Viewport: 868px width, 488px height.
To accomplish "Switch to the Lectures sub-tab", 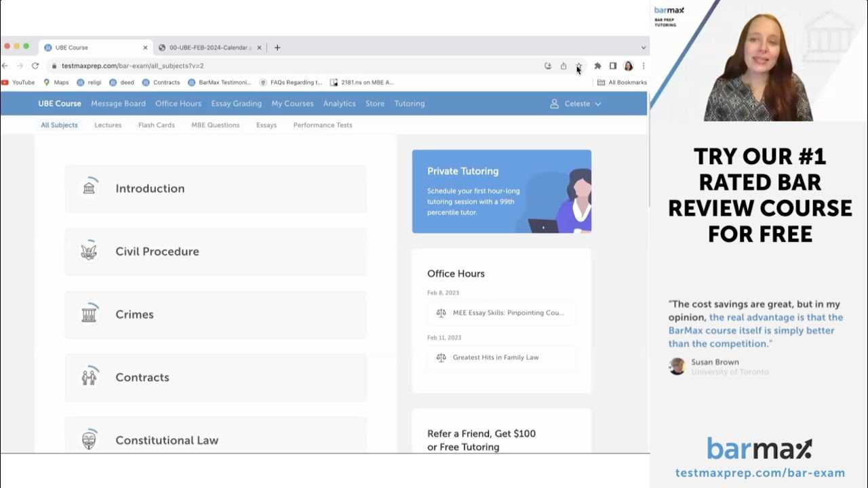I will click(x=108, y=125).
